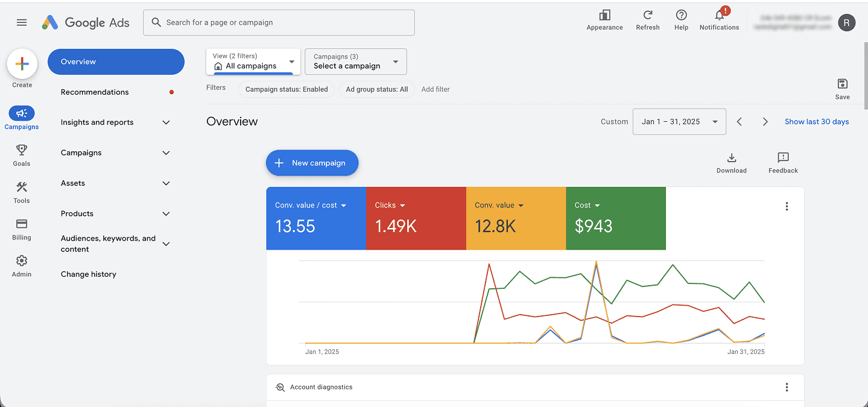
Task: Go to next date range arrow
Action: pyautogui.click(x=765, y=122)
